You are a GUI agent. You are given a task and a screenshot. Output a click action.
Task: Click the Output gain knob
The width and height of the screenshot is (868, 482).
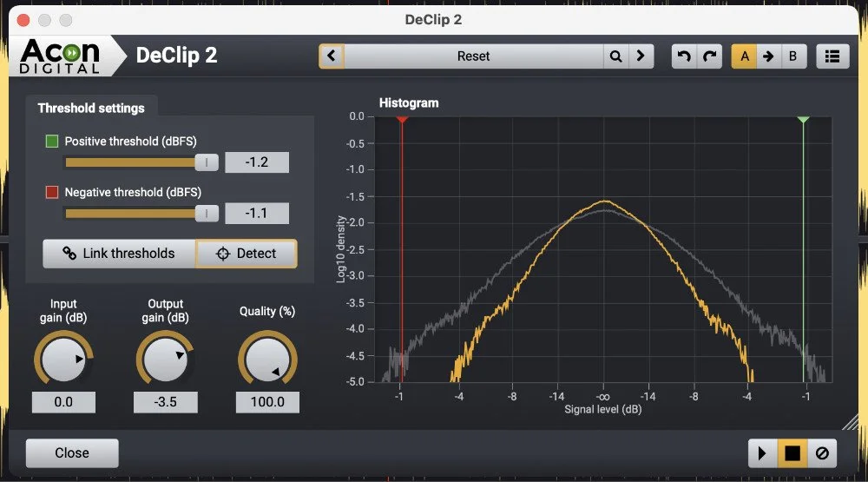(166, 359)
